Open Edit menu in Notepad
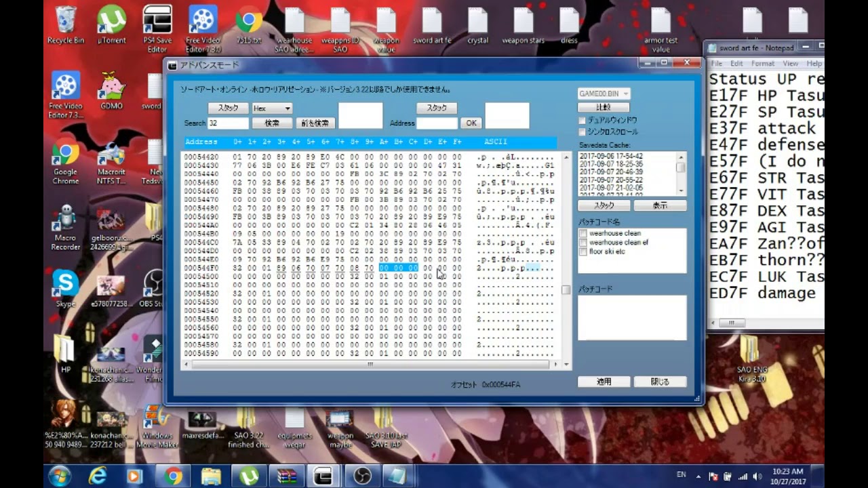The width and height of the screenshot is (868, 488). [736, 64]
